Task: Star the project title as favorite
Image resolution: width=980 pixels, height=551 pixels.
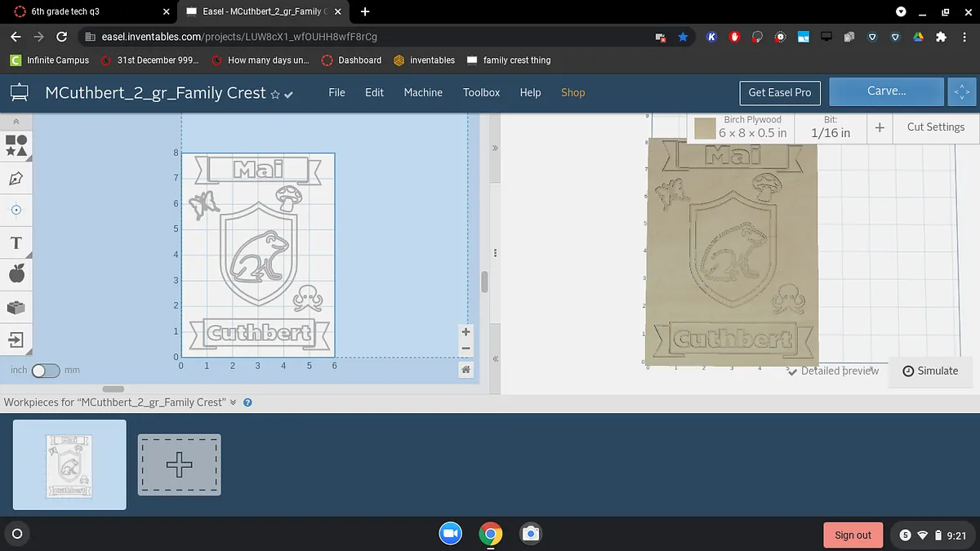Action: [x=275, y=94]
